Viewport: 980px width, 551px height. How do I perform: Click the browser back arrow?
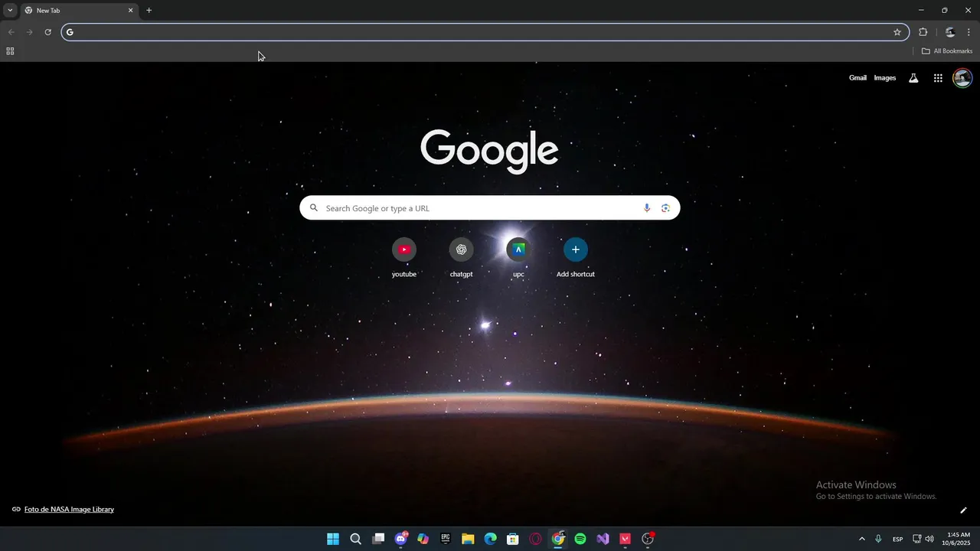pos(11,32)
